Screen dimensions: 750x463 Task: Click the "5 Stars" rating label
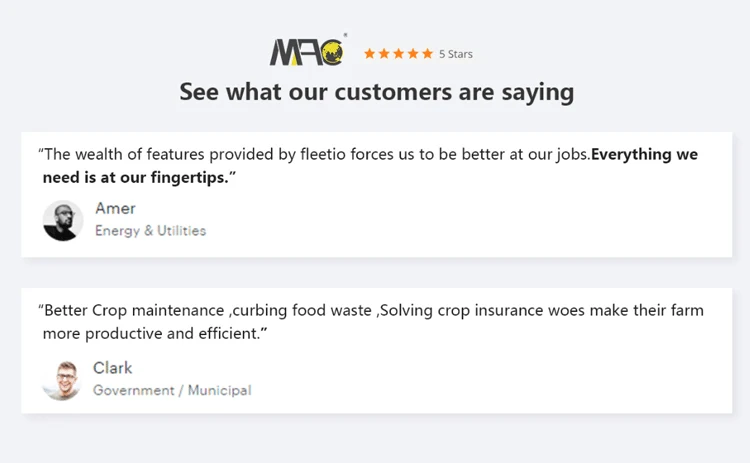[x=456, y=54]
